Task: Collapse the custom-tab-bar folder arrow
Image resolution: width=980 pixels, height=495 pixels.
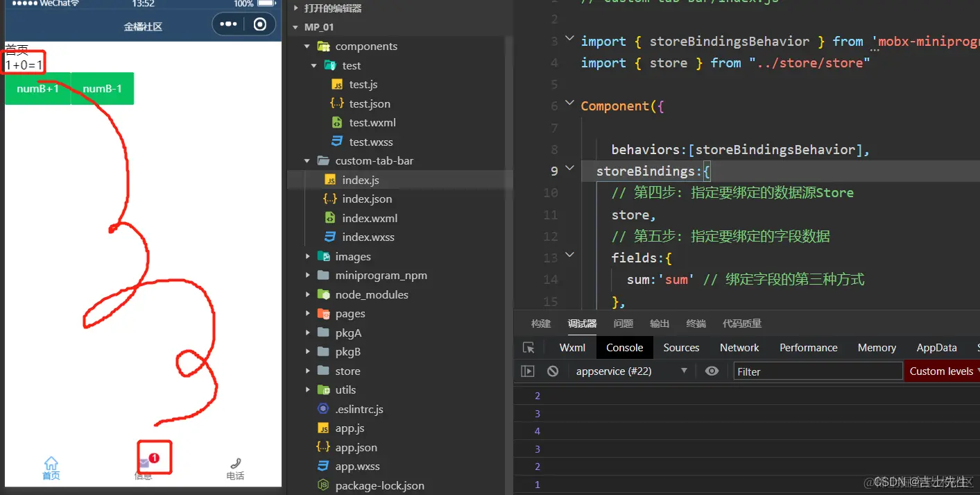Action: click(307, 161)
